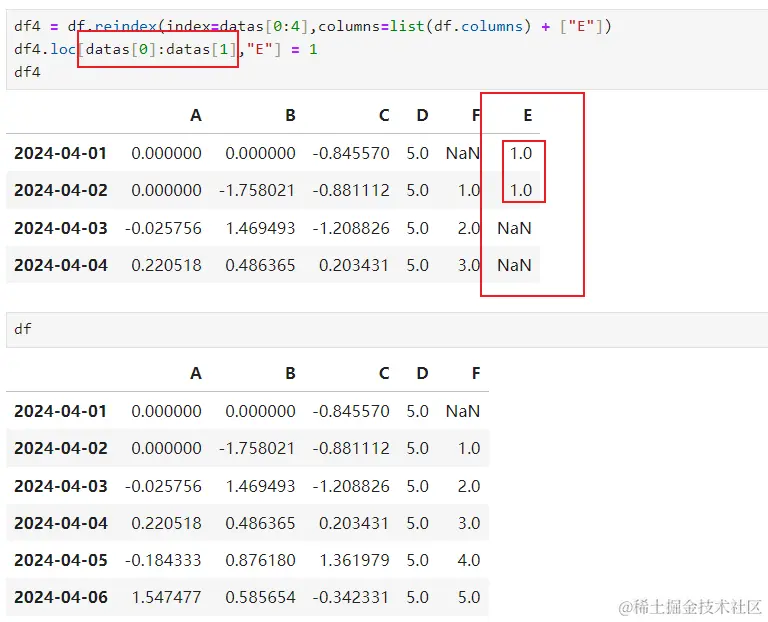
Task: Click the 2024-04-02 index in df4 output
Action: click(x=61, y=190)
